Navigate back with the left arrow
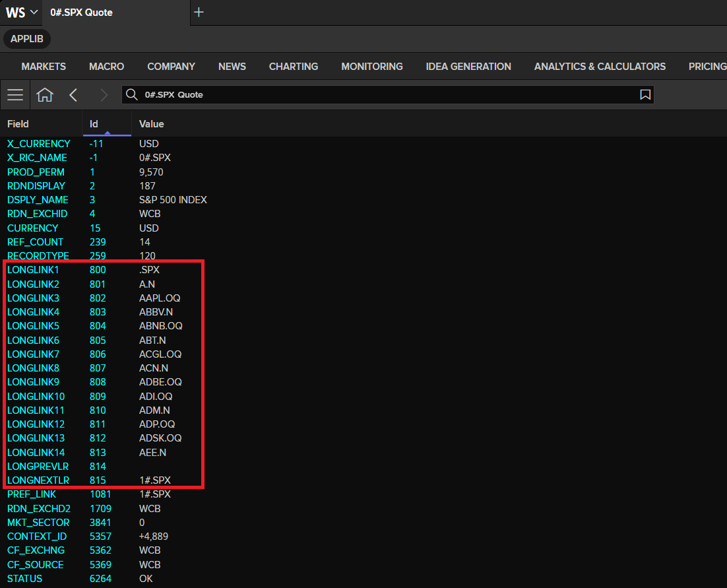Screen dimensions: 727x588 (73, 94)
